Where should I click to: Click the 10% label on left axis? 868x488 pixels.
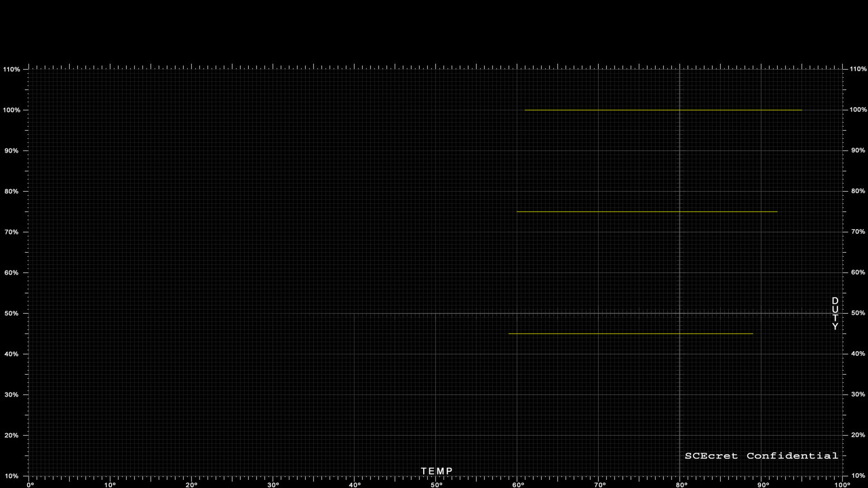coord(13,476)
